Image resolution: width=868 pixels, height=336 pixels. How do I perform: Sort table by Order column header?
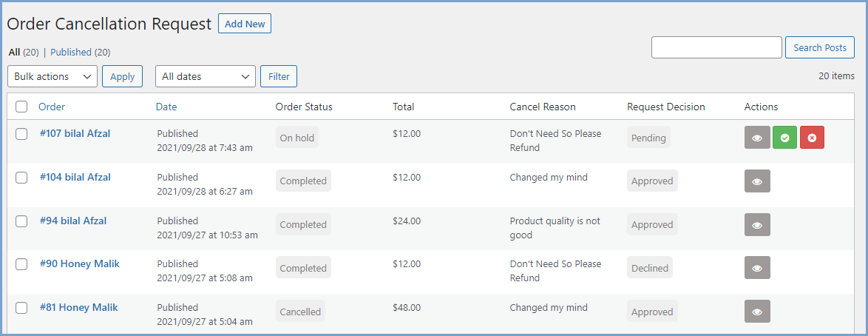click(52, 107)
